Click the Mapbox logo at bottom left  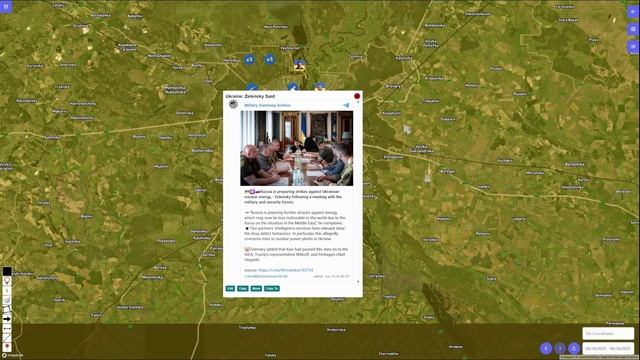(12, 356)
